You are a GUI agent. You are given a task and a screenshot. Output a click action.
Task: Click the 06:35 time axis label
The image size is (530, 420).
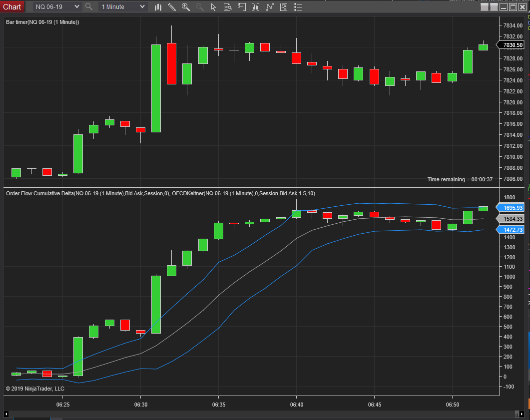pyautogui.click(x=219, y=405)
